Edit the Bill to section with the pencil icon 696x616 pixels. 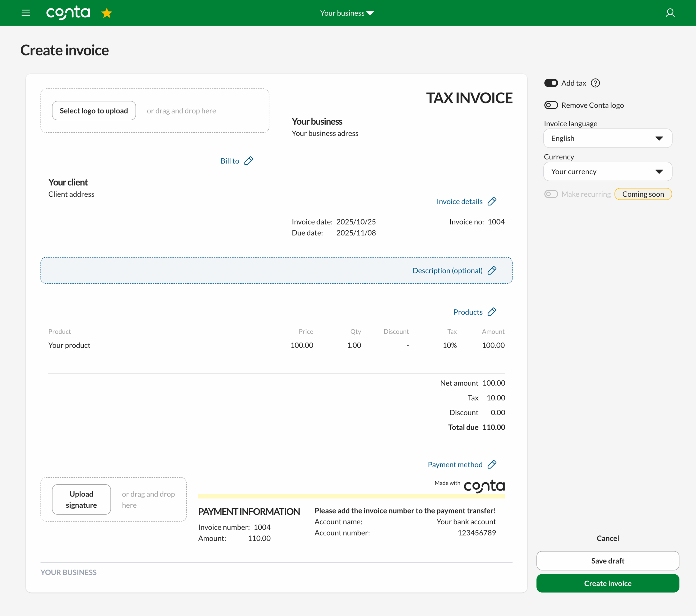pyautogui.click(x=249, y=160)
